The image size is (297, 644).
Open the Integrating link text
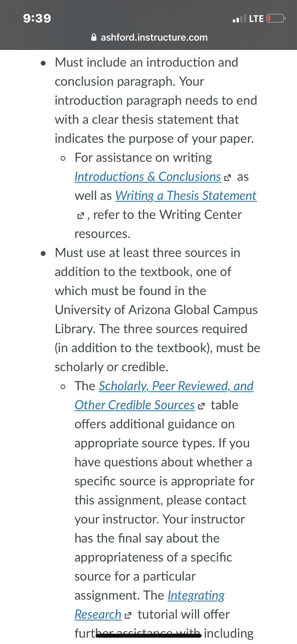(x=196, y=595)
